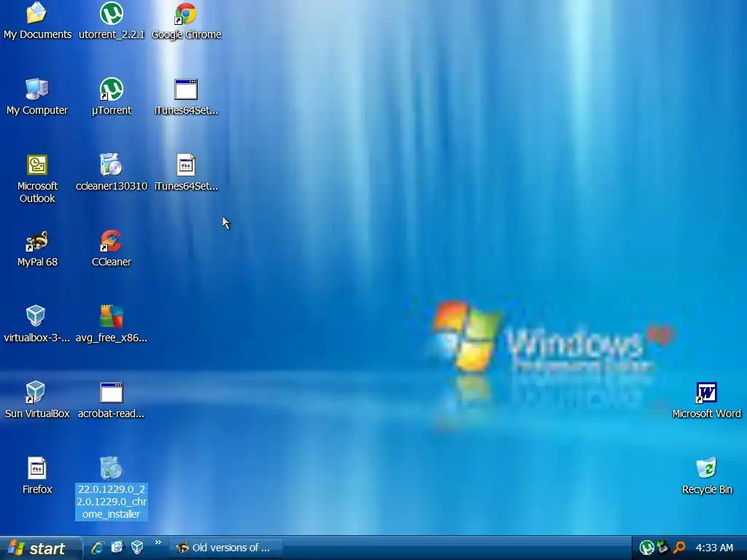This screenshot has width=747, height=560.
Task: Click the Show Desktop Quick Launch icon
Action: 117,548
